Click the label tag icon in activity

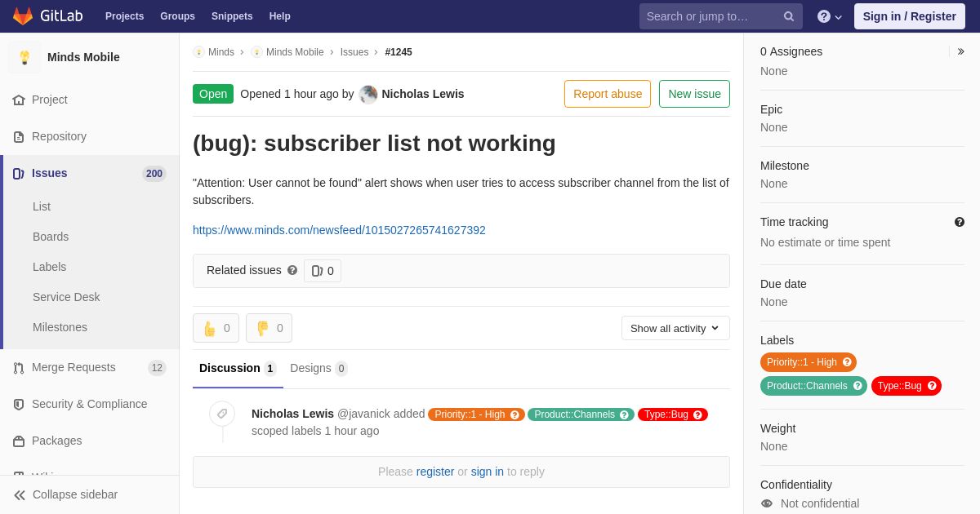point(222,414)
